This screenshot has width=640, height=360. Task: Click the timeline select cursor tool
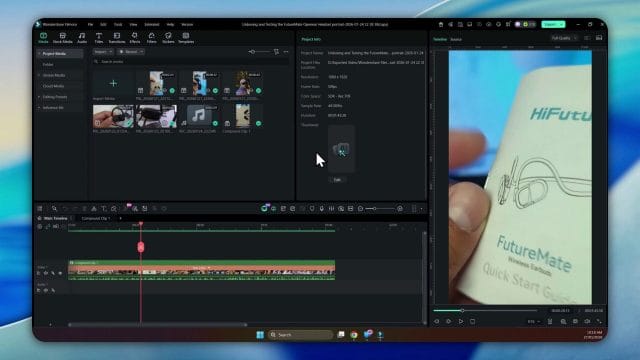point(54,209)
